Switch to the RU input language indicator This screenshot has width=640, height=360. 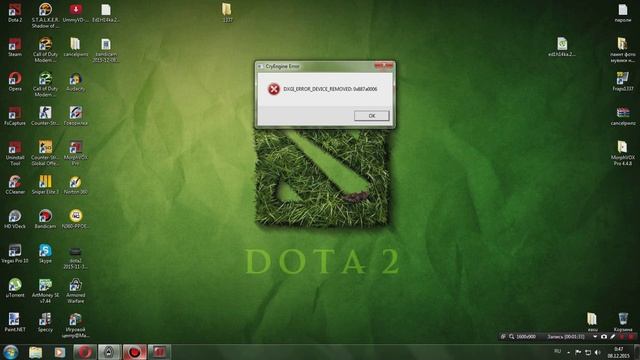pos(558,351)
